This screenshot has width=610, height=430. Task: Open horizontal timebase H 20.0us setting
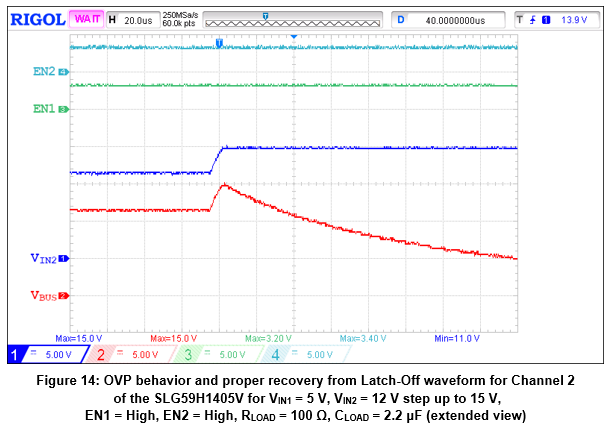pos(130,19)
